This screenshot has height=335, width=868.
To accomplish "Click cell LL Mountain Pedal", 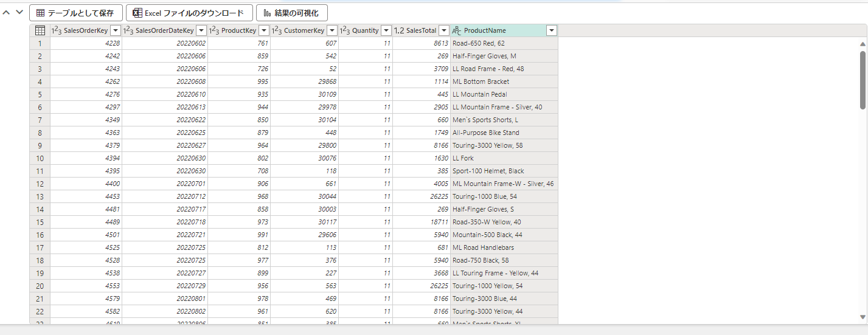I will (504, 94).
